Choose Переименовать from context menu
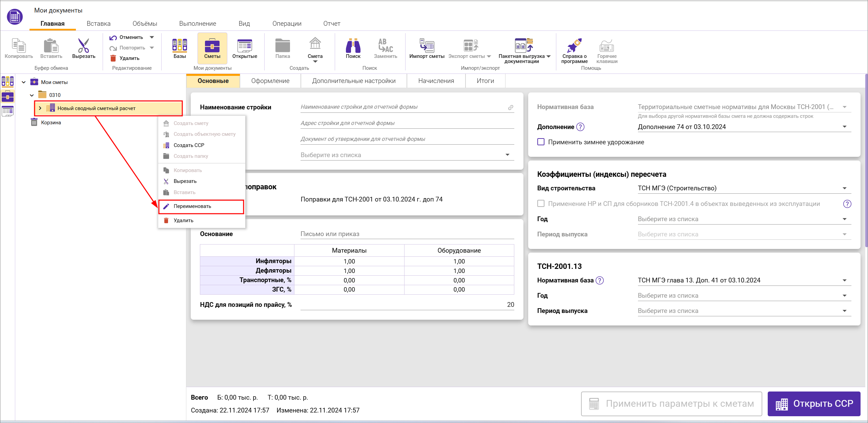 pyautogui.click(x=192, y=206)
